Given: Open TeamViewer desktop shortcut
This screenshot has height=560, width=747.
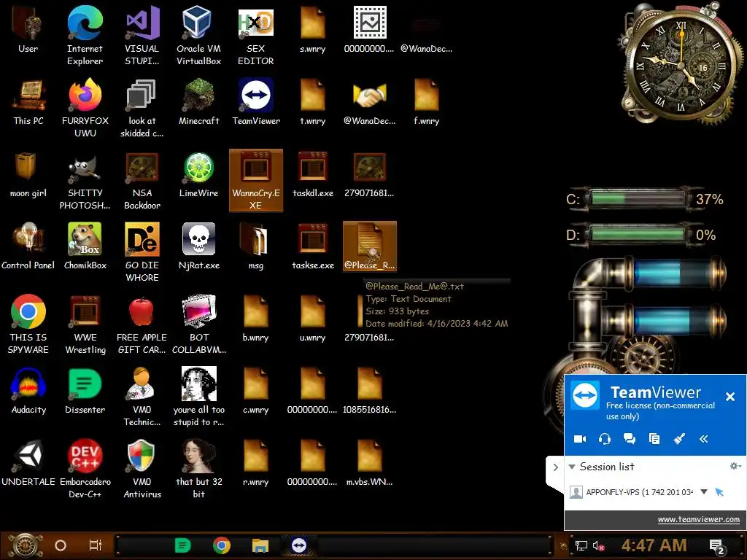Looking at the screenshot, I should 256,102.
